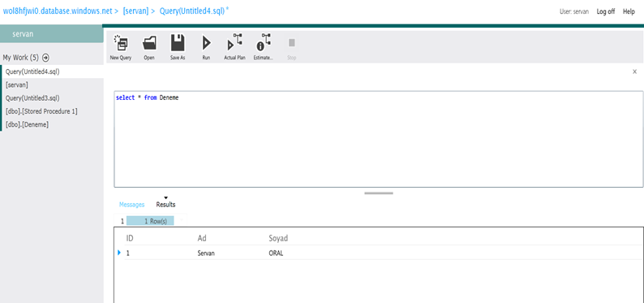Click the [servan] breadcrumb link
The image size is (644, 303).
point(135,11)
